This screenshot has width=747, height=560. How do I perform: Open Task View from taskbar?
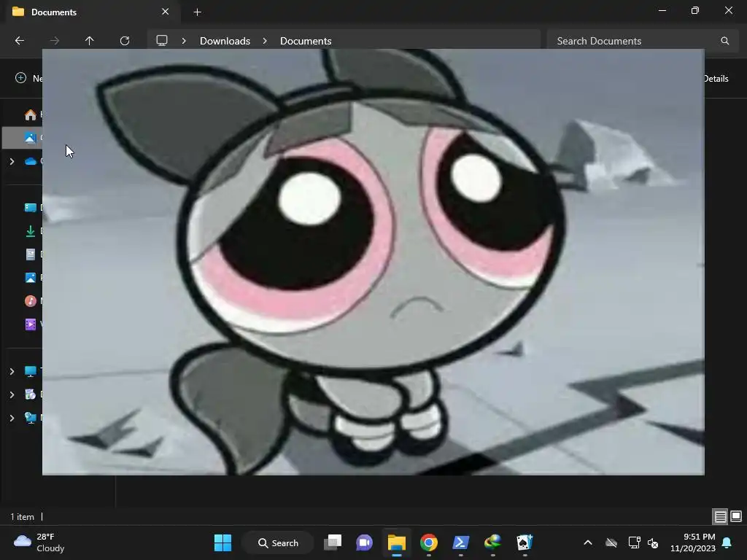tap(333, 542)
